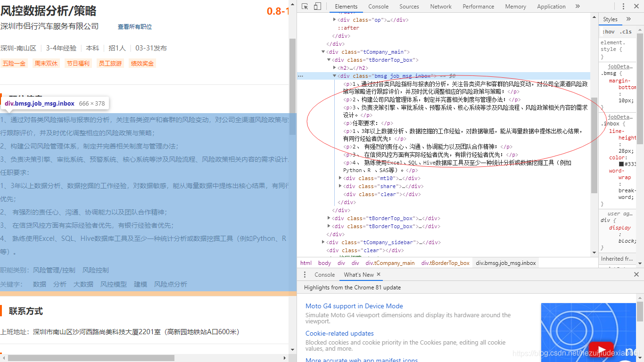Click the 员工旅游 benefit tag

(x=110, y=63)
